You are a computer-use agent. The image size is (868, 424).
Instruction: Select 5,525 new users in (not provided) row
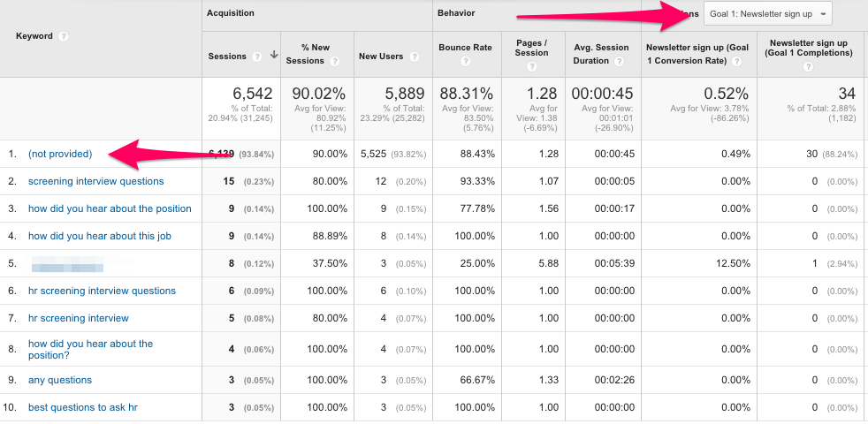373,155
